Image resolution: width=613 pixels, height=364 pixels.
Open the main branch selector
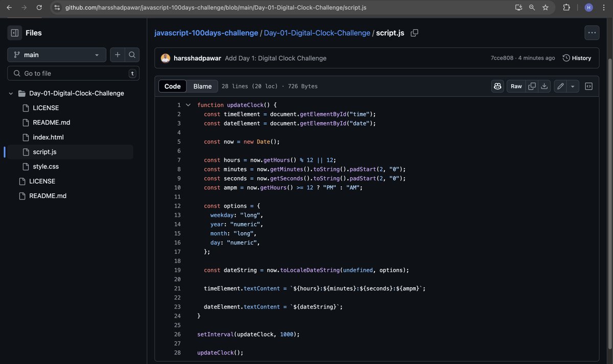click(57, 55)
